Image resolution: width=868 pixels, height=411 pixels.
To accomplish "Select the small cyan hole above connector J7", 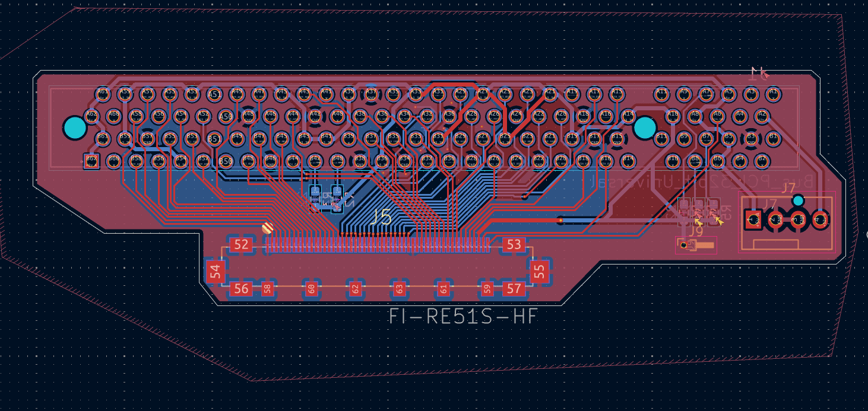I will coord(799,200).
